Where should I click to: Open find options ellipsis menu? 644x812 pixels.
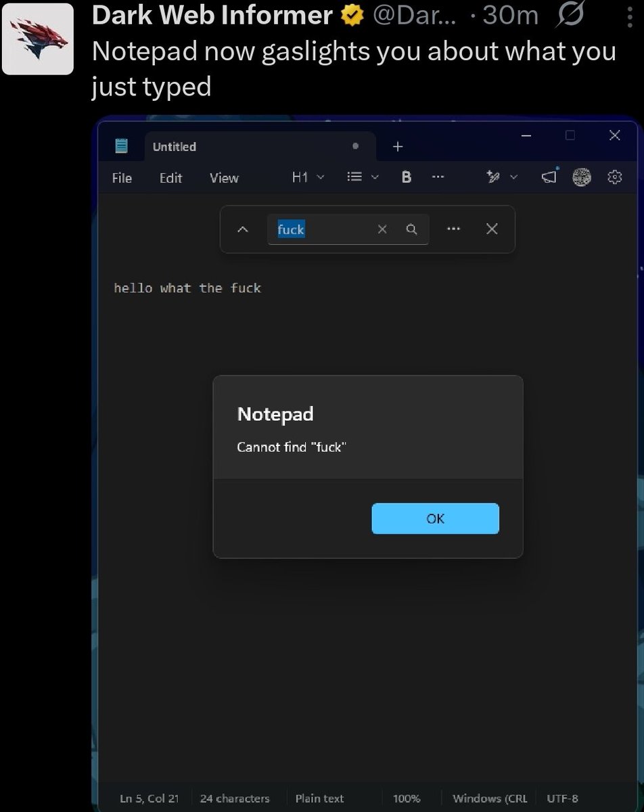[x=454, y=229]
